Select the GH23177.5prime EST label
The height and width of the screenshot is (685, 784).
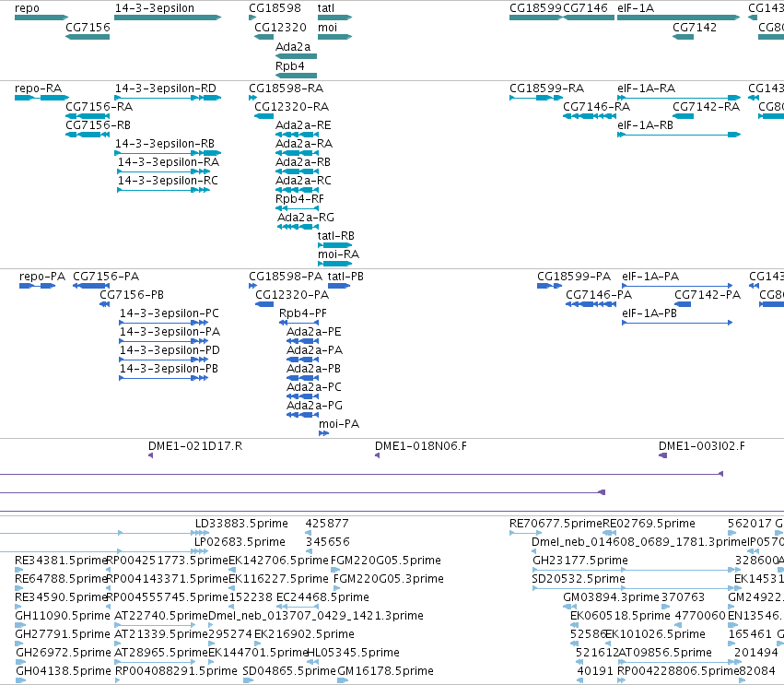coord(580,561)
